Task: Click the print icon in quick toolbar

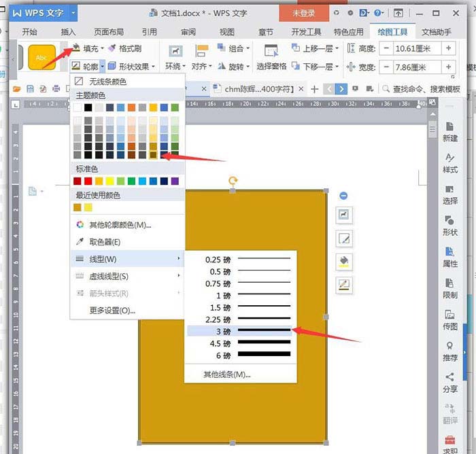Action: pyautogui.click(x=56, y=89)
